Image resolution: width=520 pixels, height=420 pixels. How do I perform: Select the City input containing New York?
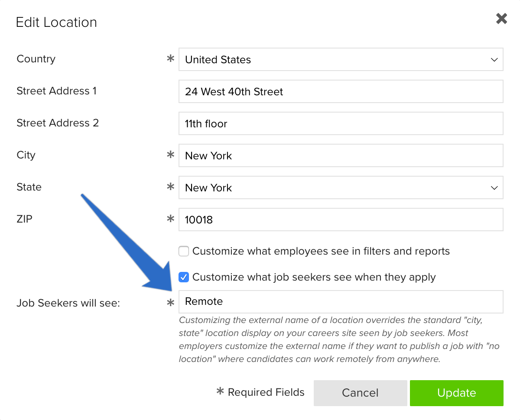coord(341,155)
